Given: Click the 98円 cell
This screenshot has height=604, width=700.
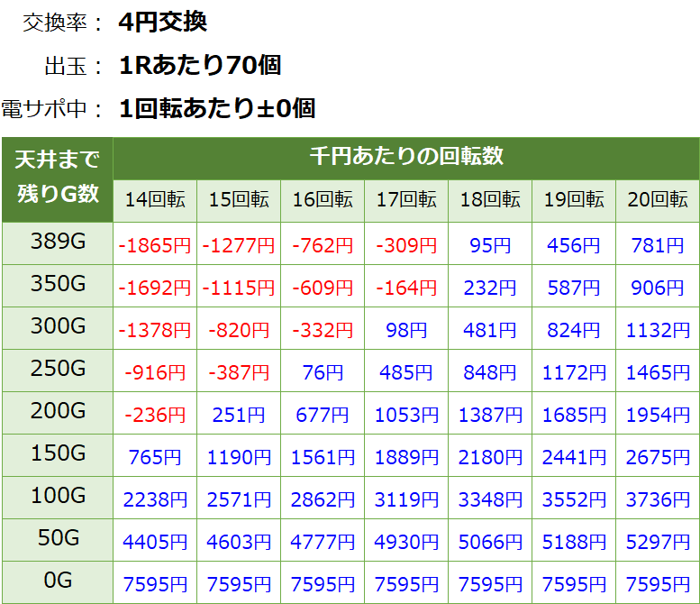Looking at the screenshot, I should pos(406,328).
